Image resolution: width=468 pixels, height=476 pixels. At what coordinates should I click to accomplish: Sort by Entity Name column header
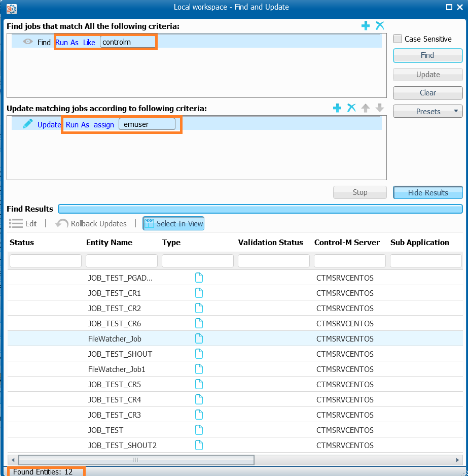click(109, 242)
